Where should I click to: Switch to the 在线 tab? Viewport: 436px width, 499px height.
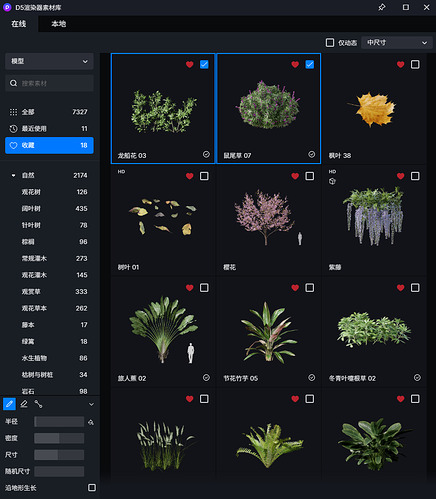pos(19,24)
